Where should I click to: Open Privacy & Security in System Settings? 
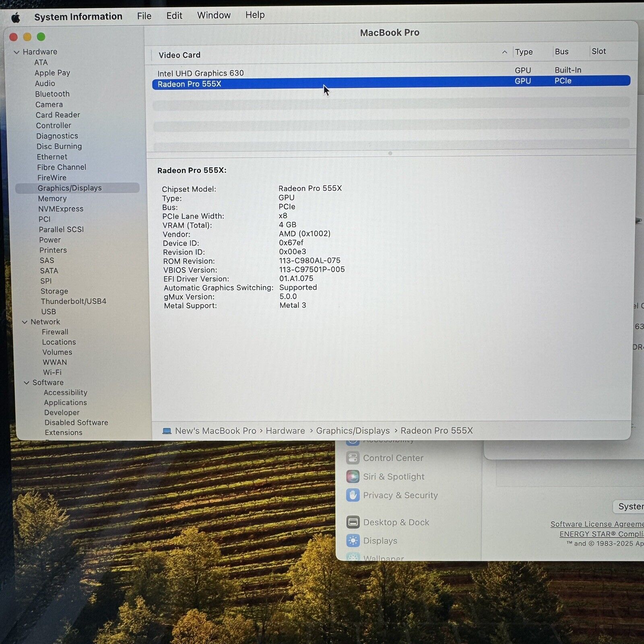(x=392, y=495)
